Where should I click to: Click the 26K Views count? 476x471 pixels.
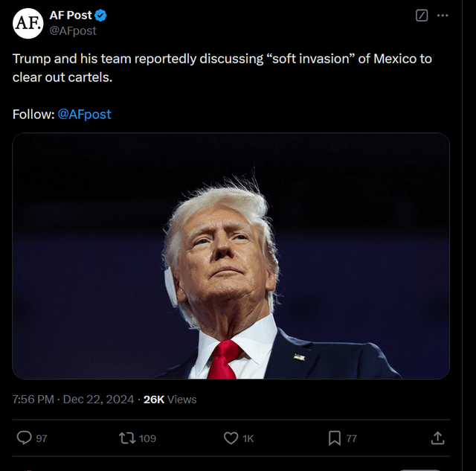(x=170, y=400)
